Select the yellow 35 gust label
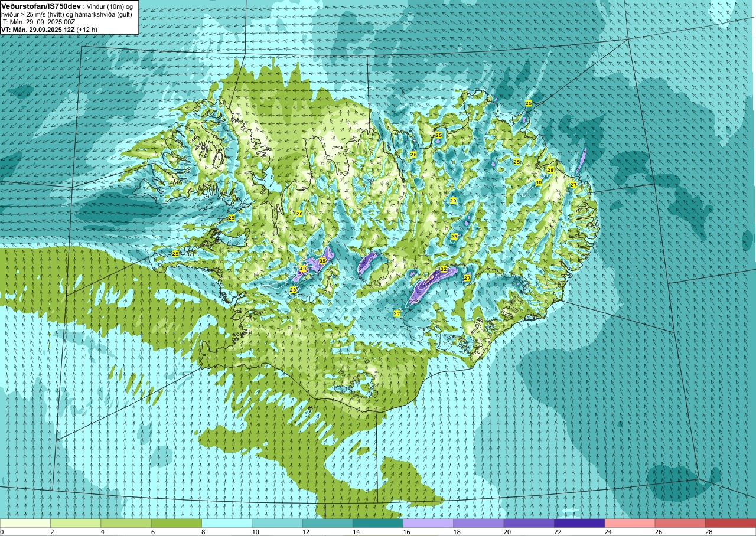This screenshot has height=536, width=756. [322, 260]
